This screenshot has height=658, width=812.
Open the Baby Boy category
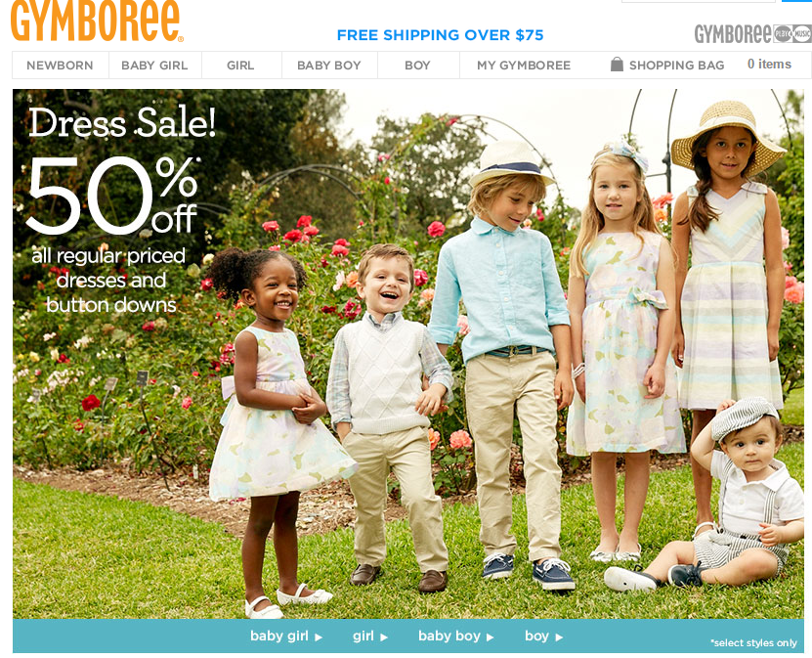(x=329, y=66)
